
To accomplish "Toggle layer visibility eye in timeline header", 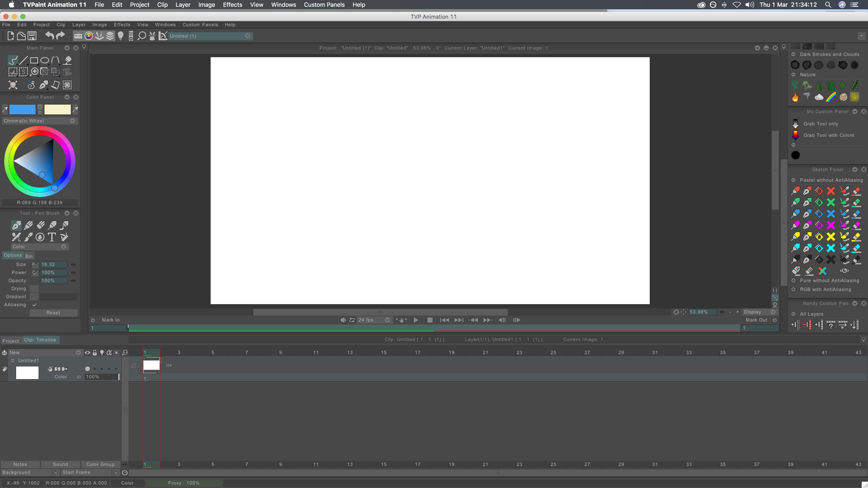I will click(x=87, y=353).
